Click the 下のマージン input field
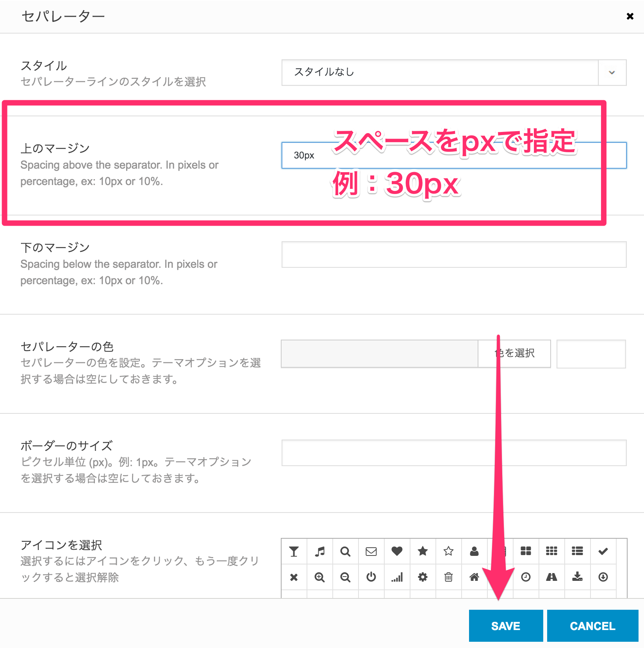 [x=454, y=255]
